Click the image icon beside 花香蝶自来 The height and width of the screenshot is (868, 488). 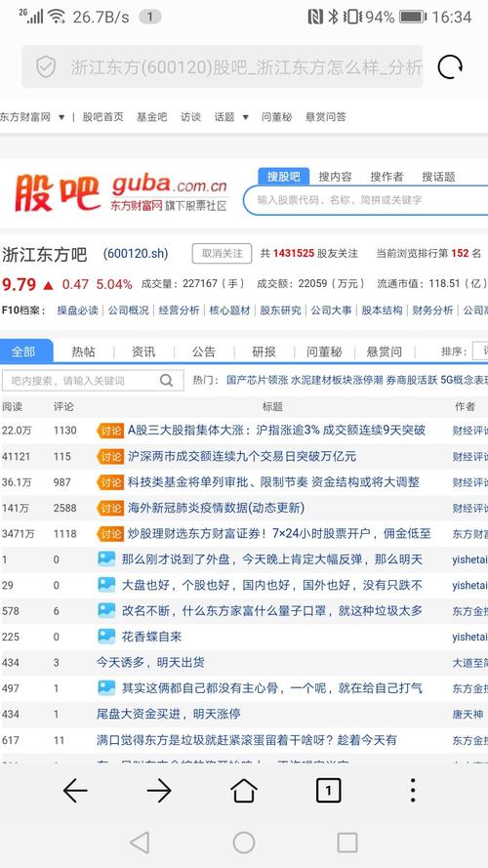coord(106,636)
